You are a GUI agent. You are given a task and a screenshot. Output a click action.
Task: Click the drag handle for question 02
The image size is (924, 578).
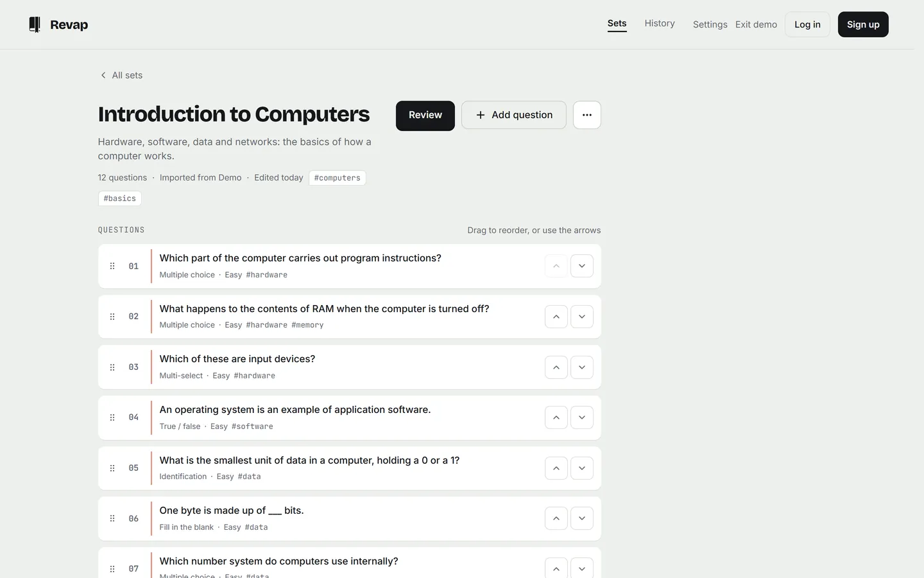coord(112,317)
